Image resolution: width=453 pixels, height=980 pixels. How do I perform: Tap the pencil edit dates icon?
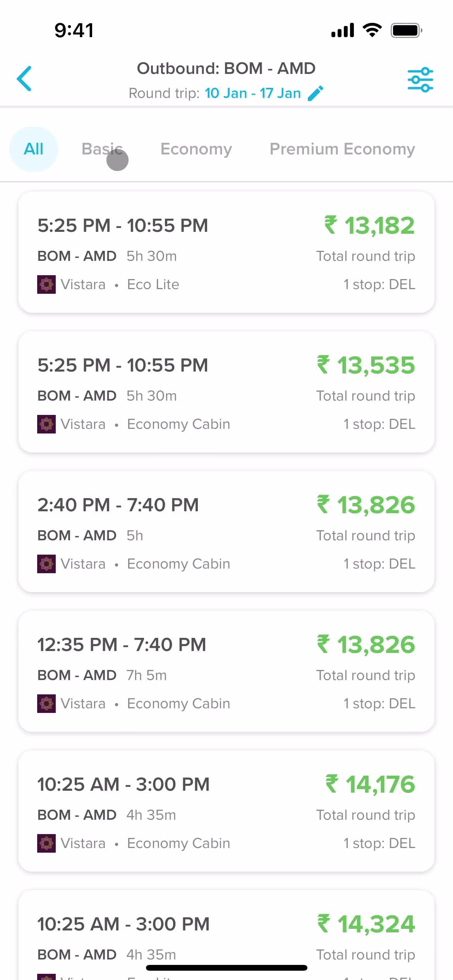pyautogui.click(x=315, y=93)
